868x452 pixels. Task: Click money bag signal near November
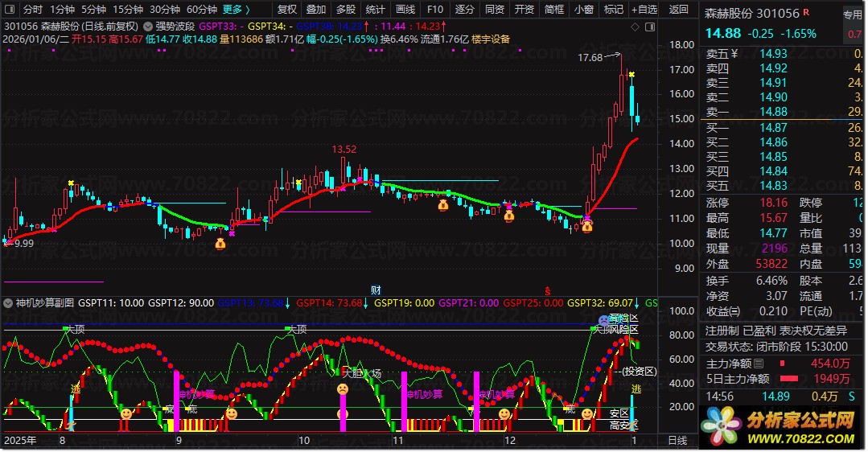pyautogui.click(x=443, y=206)
